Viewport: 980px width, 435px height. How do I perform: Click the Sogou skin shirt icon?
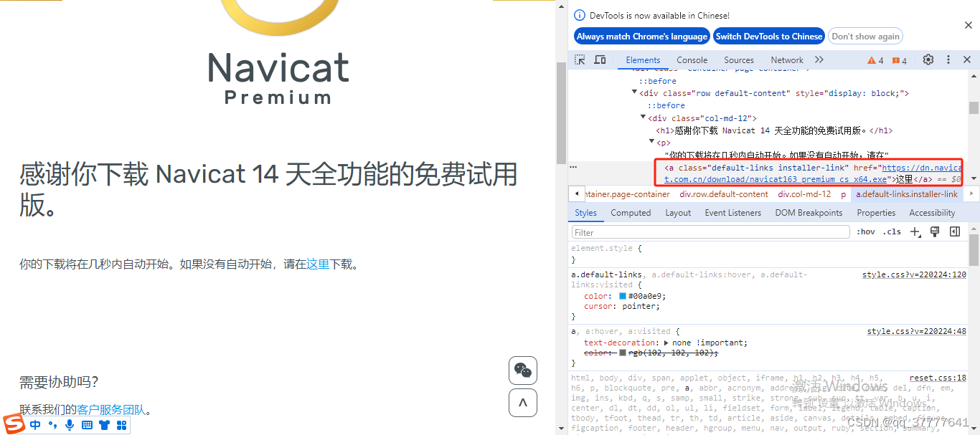pos(104,424)
